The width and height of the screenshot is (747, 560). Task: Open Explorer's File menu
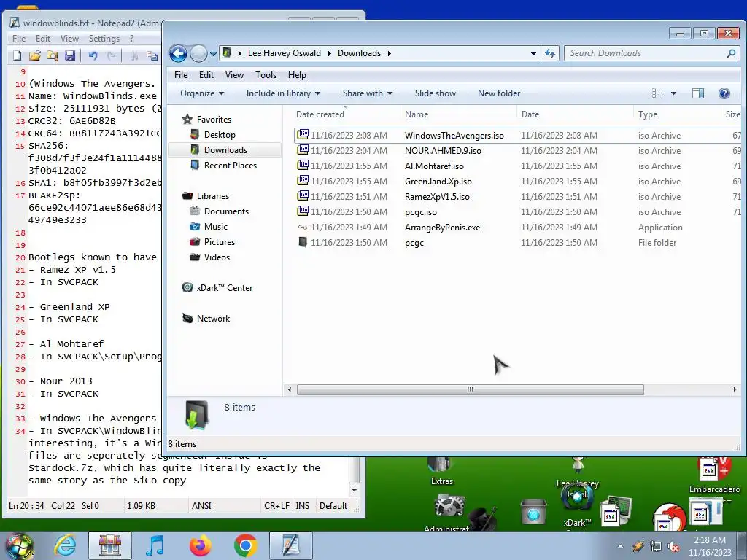(x=181, y=75)
